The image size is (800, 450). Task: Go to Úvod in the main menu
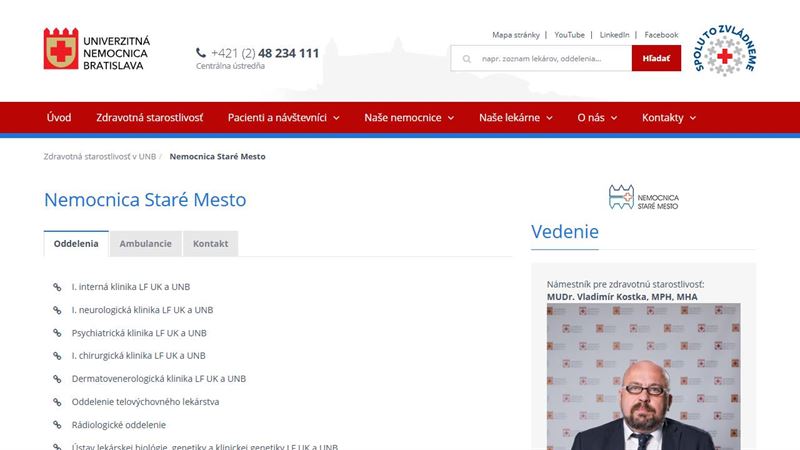[59, 117]
